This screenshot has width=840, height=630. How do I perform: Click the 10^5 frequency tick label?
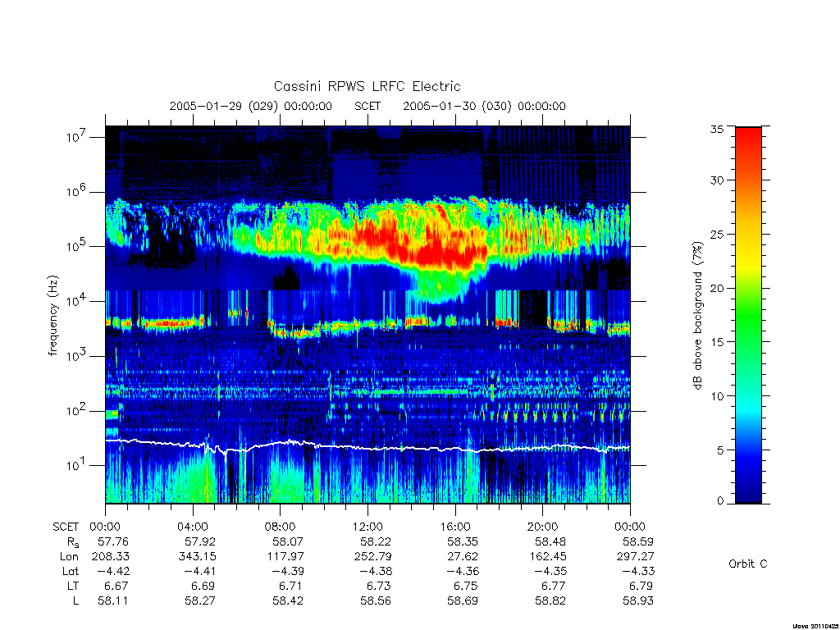tap(77, 246)
